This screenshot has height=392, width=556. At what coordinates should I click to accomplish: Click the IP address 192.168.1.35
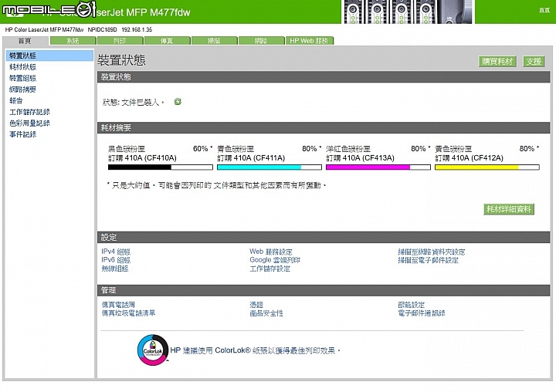tap(137, 29)
